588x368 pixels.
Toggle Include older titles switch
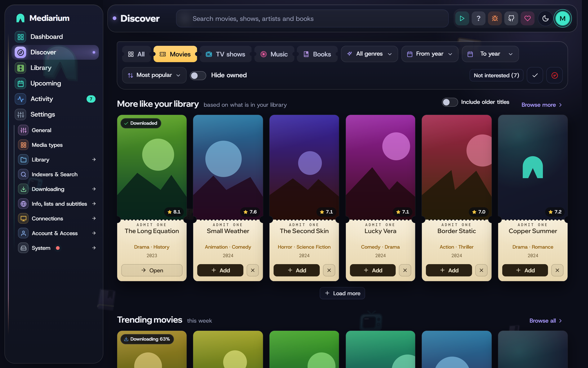click(450, 102)
